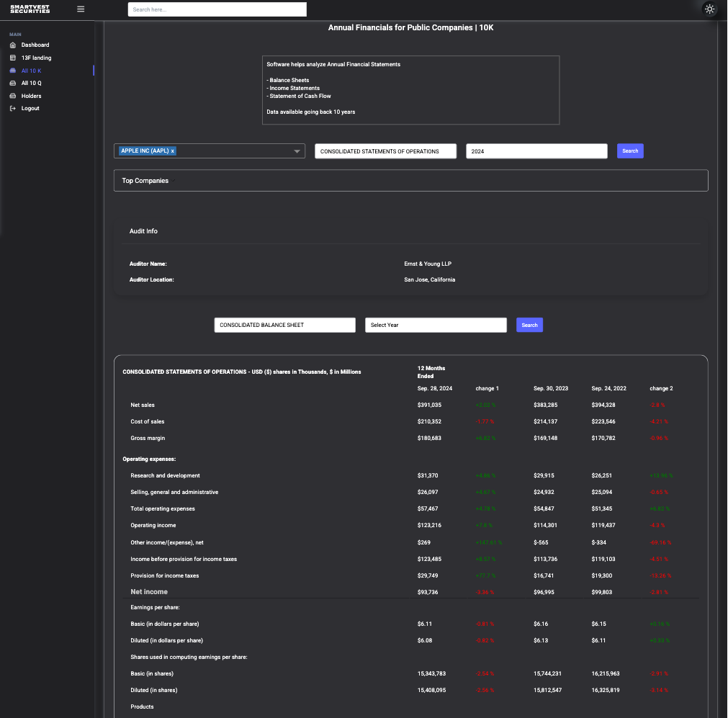Image resolution: width=728 pixels, height=718 pixels.
Task: Click the 'Sep. 28, 2024' column header
Action: (x=435, y=389)
